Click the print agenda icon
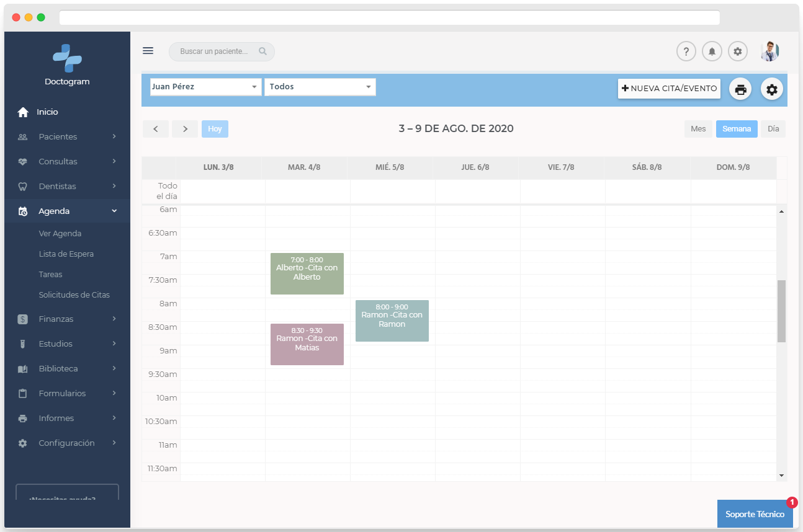803x532 pixels. 740,89
